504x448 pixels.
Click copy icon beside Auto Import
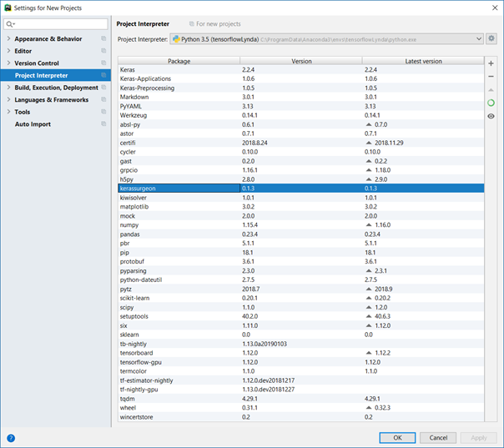pos(103,124)
